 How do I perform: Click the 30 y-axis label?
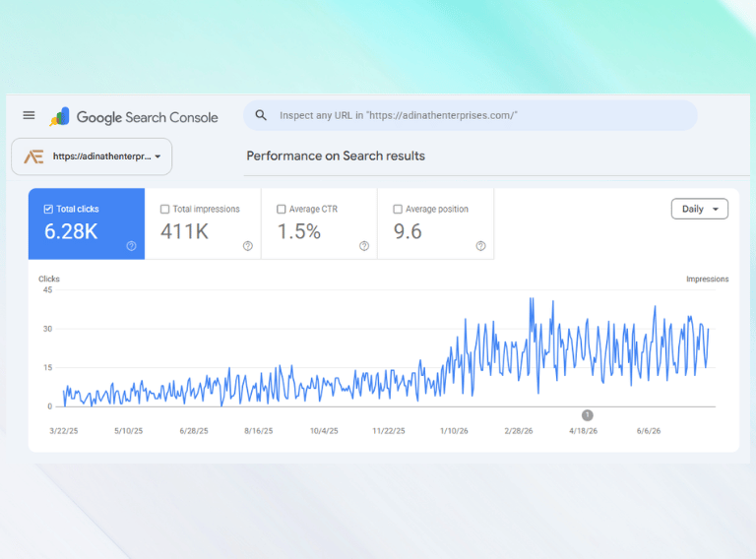[x=47, y=329]
